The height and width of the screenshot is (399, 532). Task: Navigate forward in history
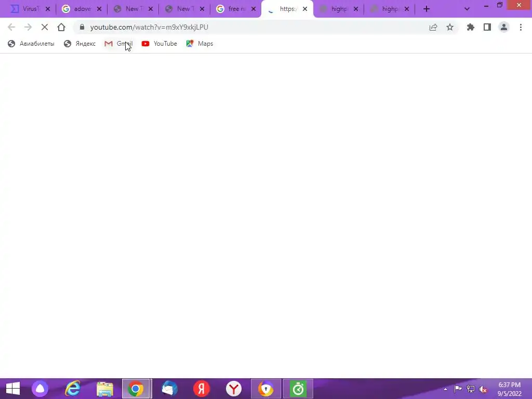(x=28, y=27)
